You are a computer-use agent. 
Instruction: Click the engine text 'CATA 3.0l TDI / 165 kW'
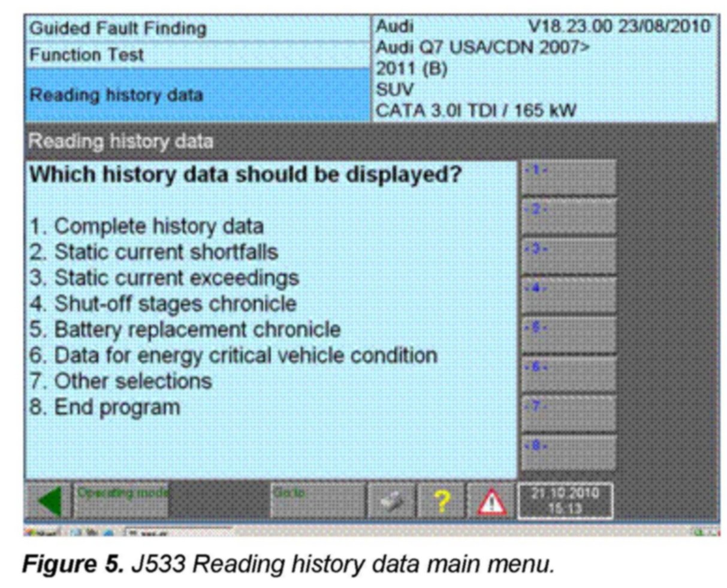476,111
